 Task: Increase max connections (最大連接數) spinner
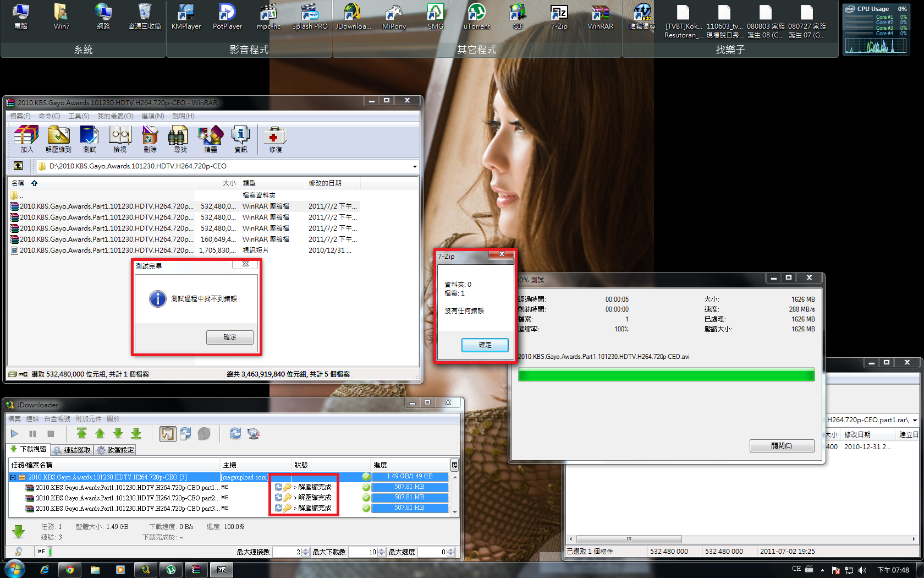click(306, 549)
